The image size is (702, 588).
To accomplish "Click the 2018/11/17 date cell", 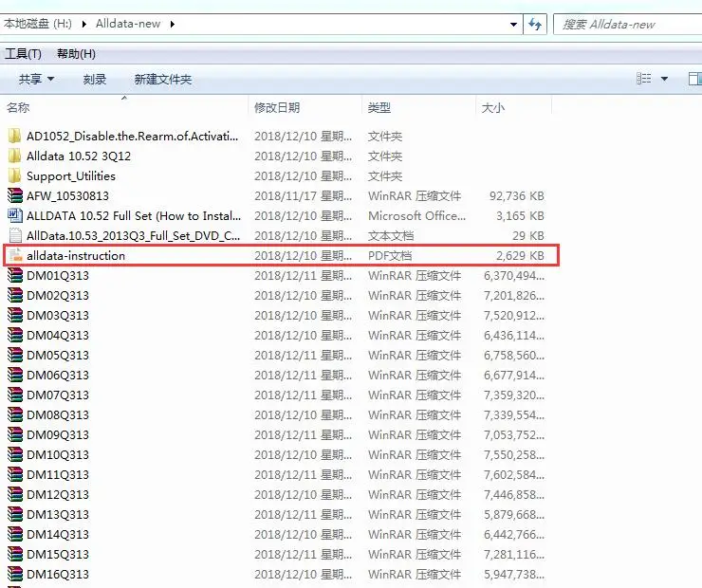I will coord(304,195).
